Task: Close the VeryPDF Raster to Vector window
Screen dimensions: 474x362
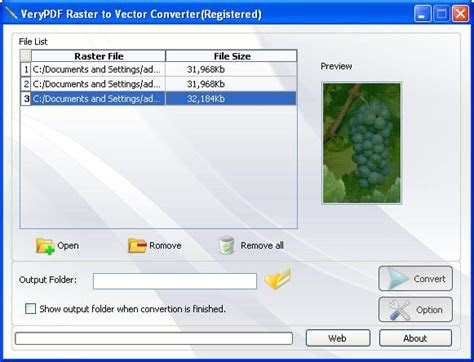Action: point(460,14)
